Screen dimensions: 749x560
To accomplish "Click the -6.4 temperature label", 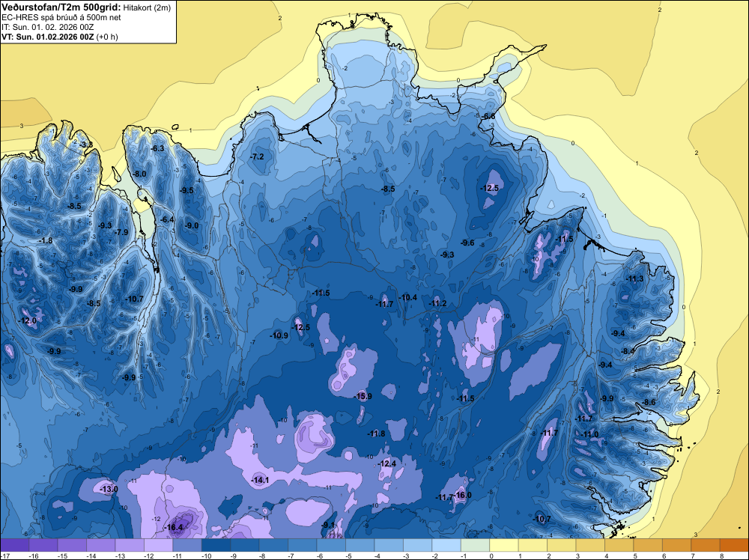I will (167, 219).
